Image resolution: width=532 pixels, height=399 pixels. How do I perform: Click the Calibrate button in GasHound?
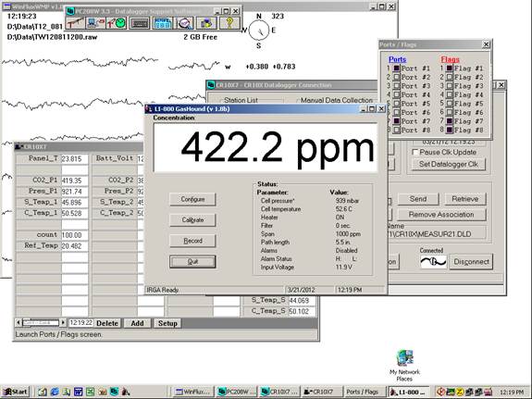[x=192, y=220]
